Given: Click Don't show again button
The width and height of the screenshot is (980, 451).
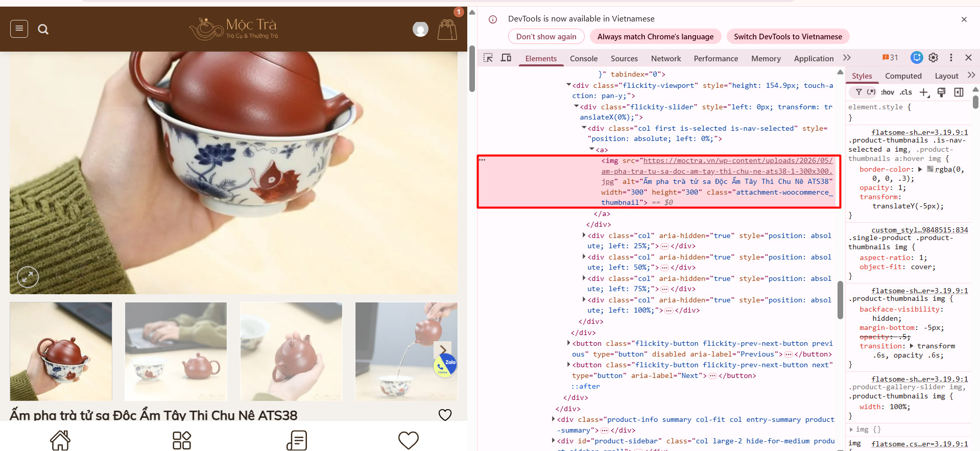Looking at the screenshot, I should [546, 37].
